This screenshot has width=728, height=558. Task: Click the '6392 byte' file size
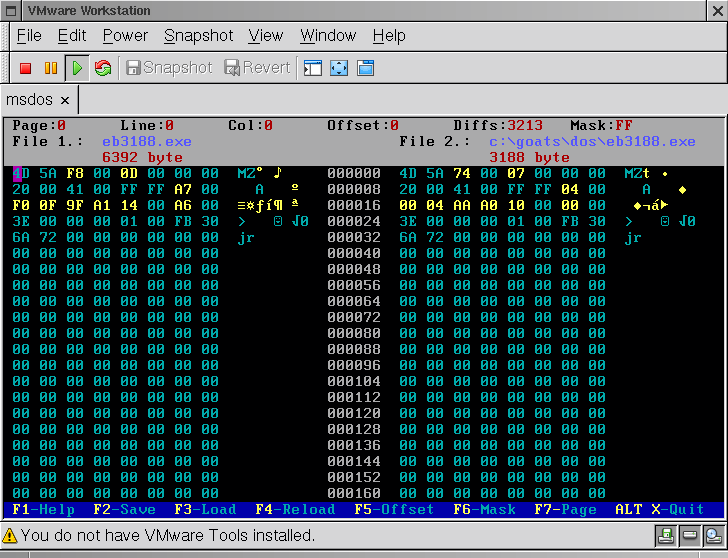pyautogui.click(x=142, y=157)
